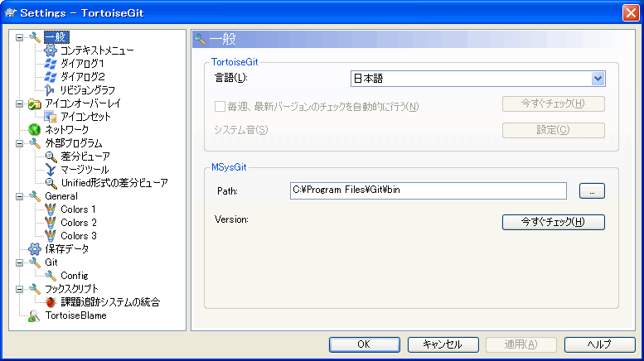The height and width of the screenshot is (361, 644).
Task: Click the Windows flag icon for ダイアログ2
Action: [50, 77]
